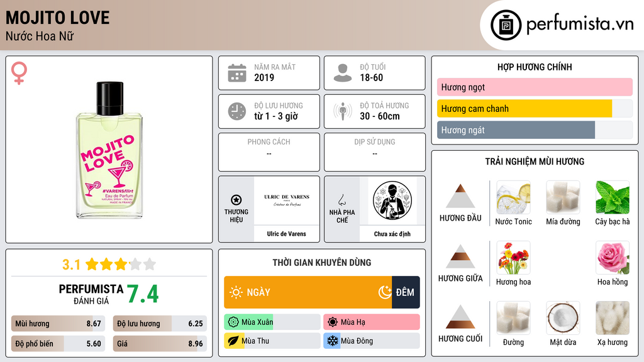This screenshot has width=644, height=362.
Task: Click the Chưa xác định perfumer label
Action: click(x=392, y=234)
